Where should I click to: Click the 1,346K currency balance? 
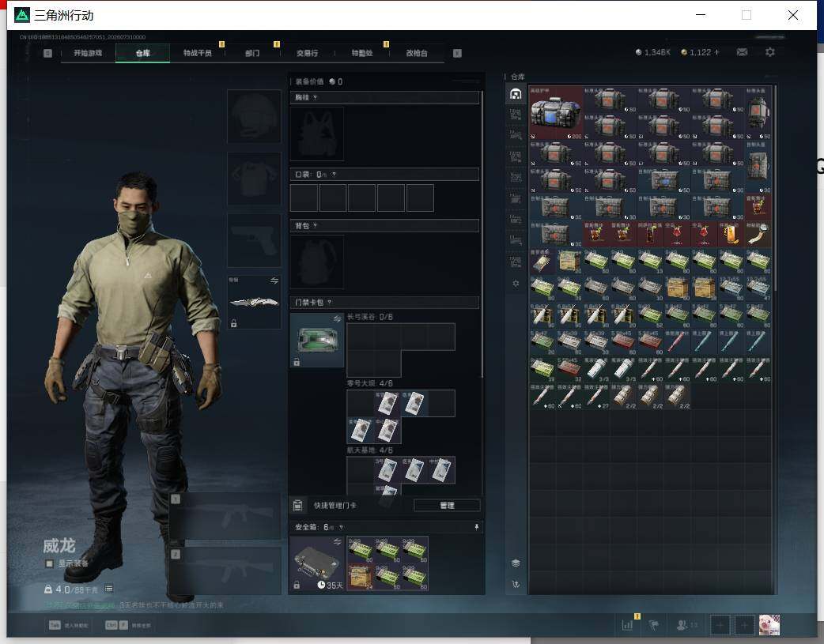653,52
